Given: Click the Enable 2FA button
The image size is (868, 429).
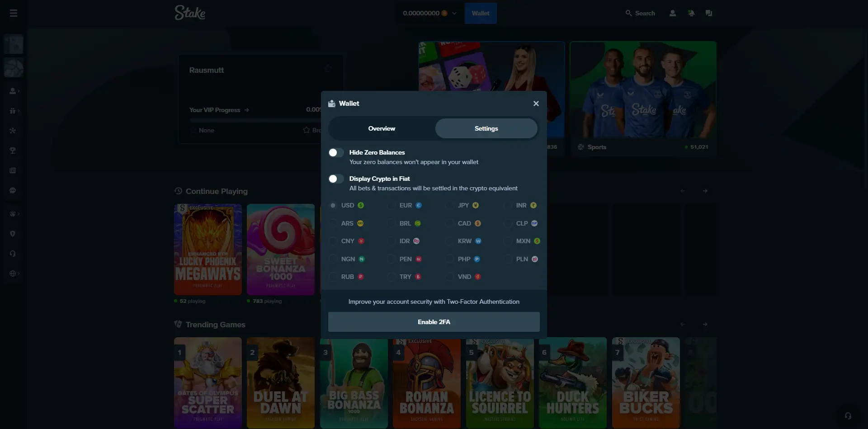Looking at the screenshot, I should 434,322.
